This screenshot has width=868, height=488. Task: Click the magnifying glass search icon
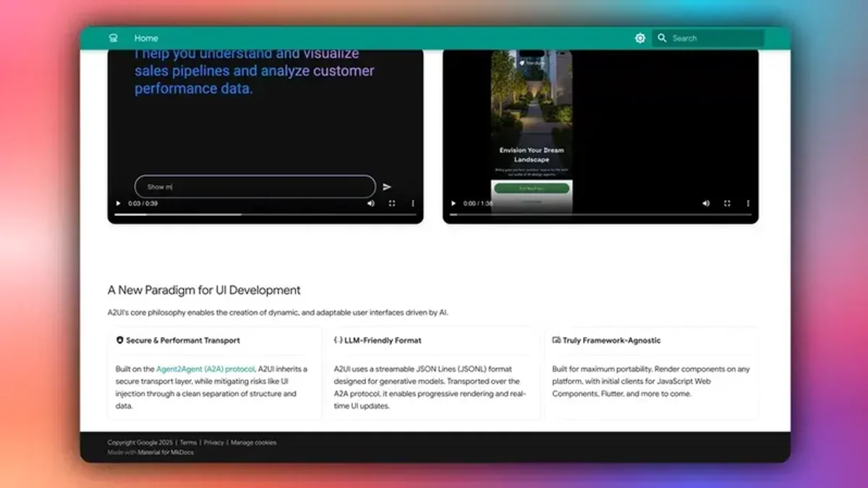(x=663, y=38)
